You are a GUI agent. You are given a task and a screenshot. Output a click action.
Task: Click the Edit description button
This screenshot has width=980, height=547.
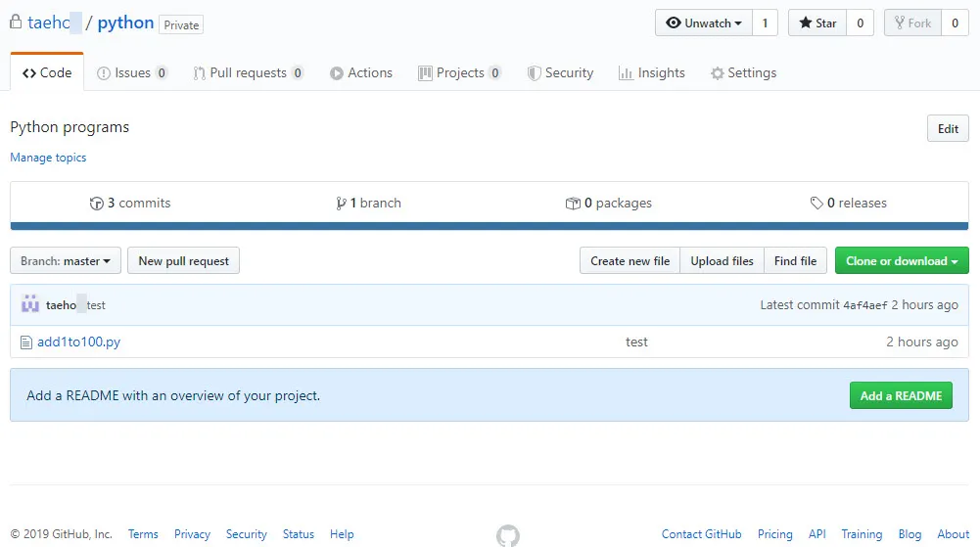pos(948,128)
